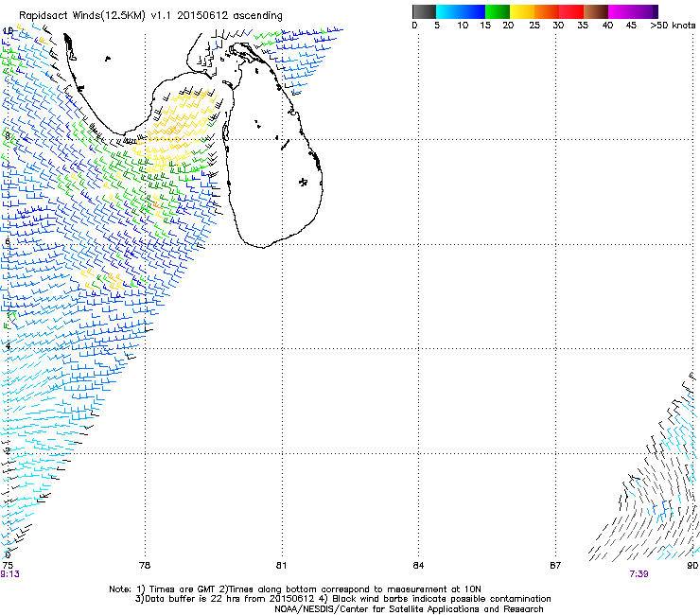Click the '40' label under the color scale
700x615 pixels.
pos(607,26)
